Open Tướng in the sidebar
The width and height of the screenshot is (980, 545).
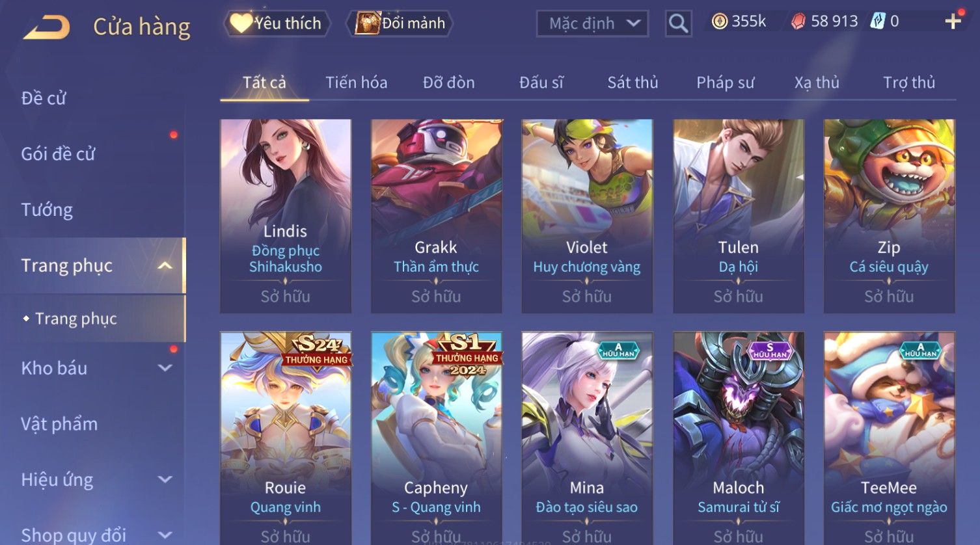click(47, 210)
